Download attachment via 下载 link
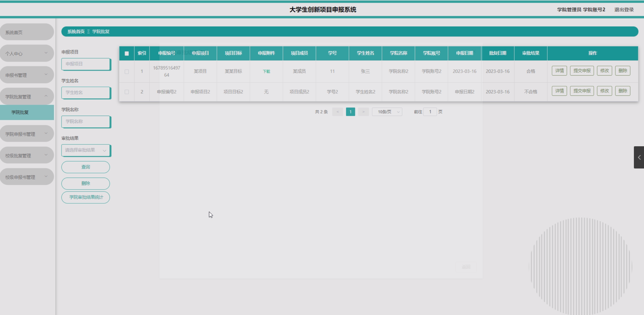The width and height of the screenshot is (644, 315). 266,71
